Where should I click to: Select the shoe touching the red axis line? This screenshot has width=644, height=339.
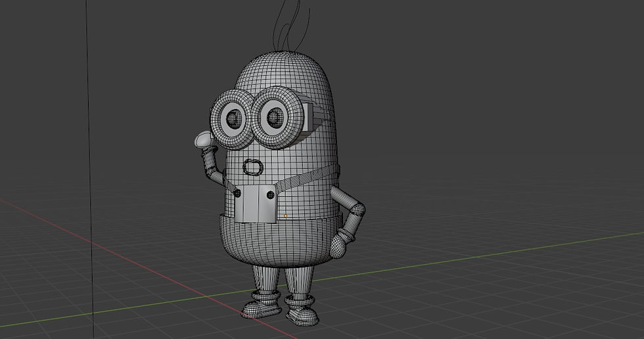(262, 309)
